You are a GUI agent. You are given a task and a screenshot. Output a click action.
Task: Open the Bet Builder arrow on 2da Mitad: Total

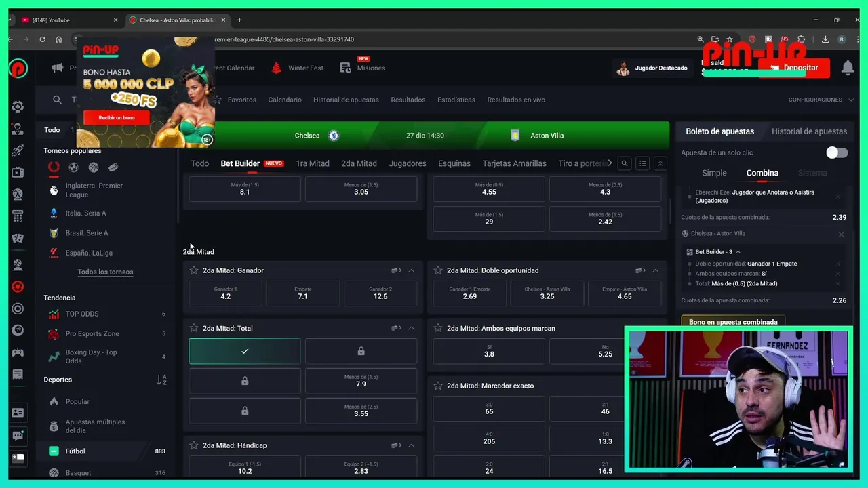click(396, 328)
